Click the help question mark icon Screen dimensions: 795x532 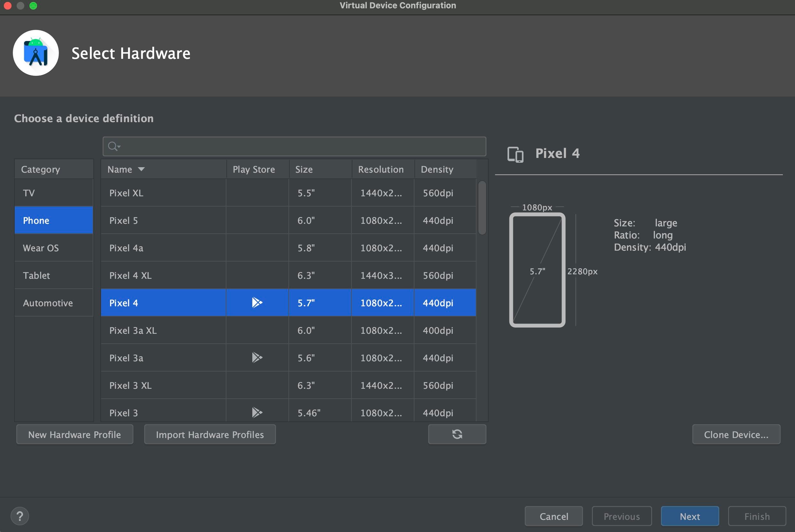pyautogui.click(x=20, y=516)
